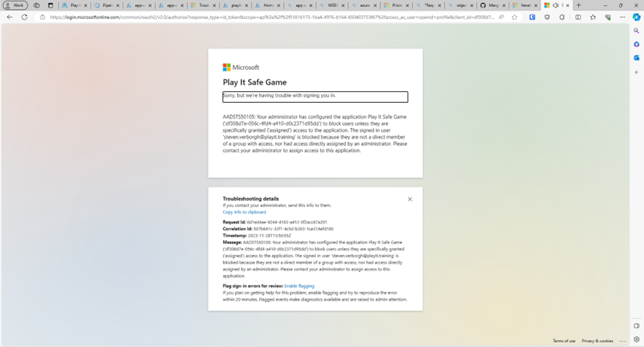Toggle Split screen icon in toolbar
This screenshot has width=644, height=347.
point(578,17)
